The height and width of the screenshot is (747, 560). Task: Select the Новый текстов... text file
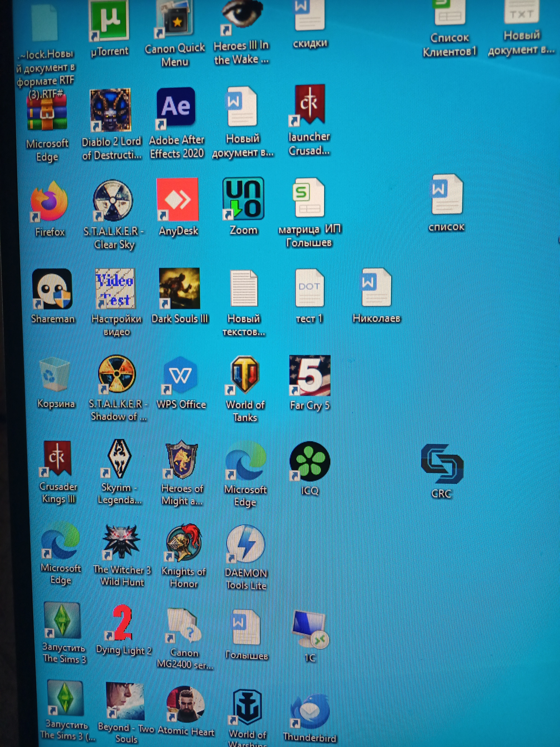(244, 288)
